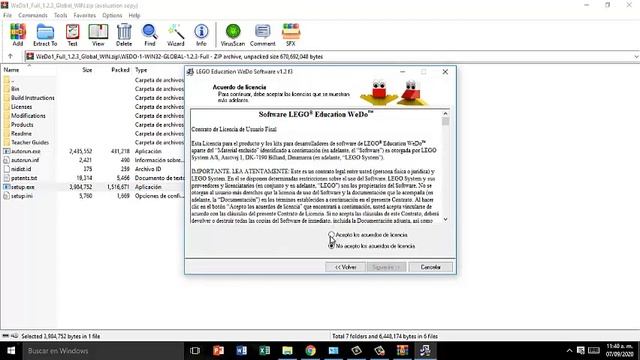640x360 pixels.
Task: Select setup.exe file row
Action: tap(93, 187)
